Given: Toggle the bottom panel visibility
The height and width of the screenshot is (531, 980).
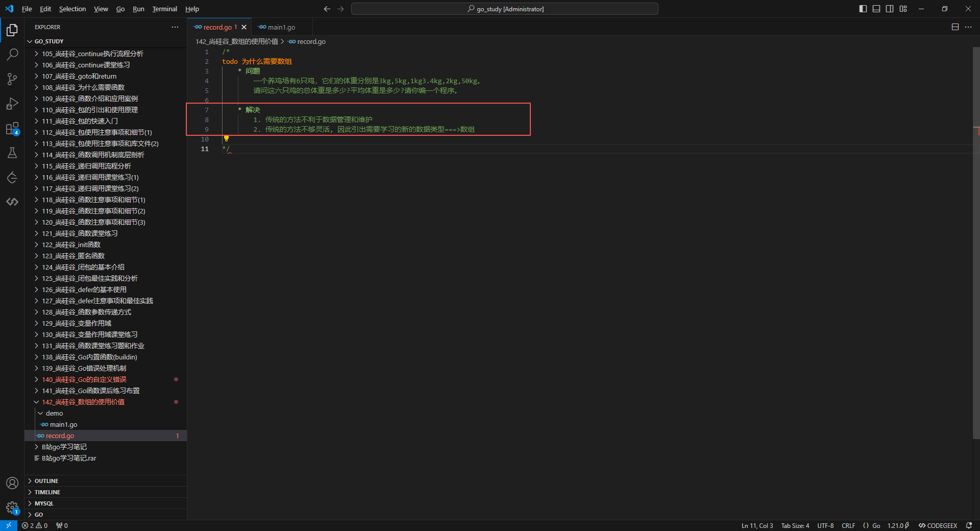Looking at the screenshot, I should click(x=876, y=9).
